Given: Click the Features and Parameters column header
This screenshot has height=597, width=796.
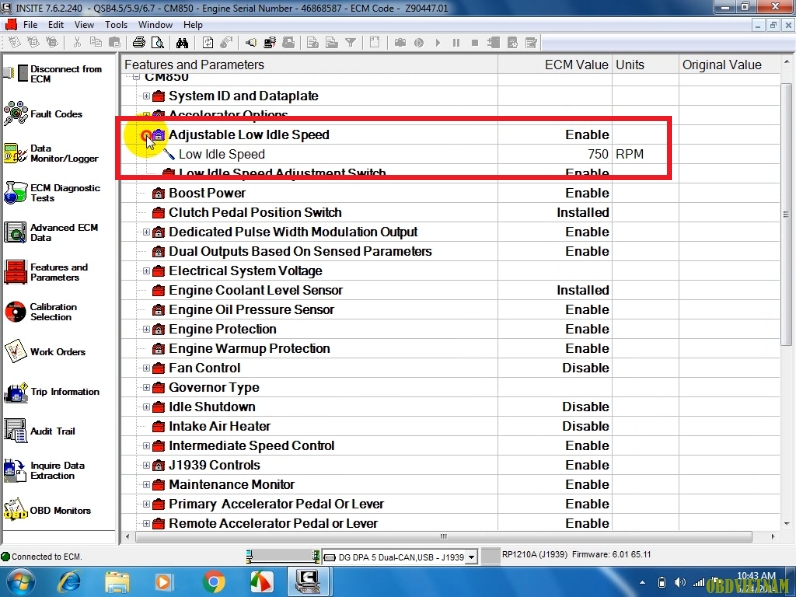Looking at the screenshot, I should (x=309, y=64).
